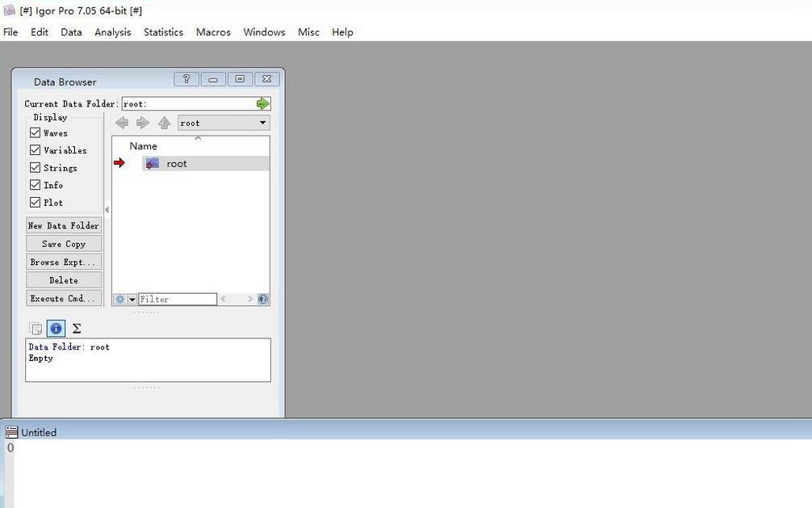This screenshot has height=508, width=812.
Task: Open the Macros menu
Action: pyautogui.click(x=213, y=32)
